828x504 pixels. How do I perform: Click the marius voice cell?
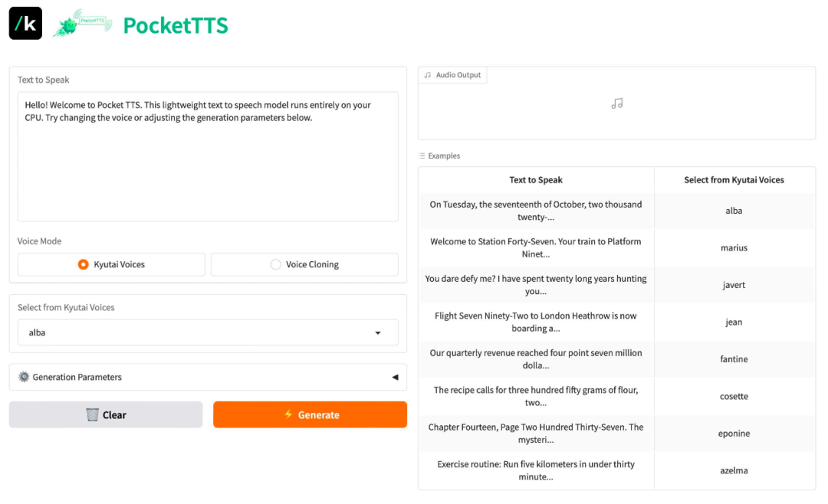point(734,247)
